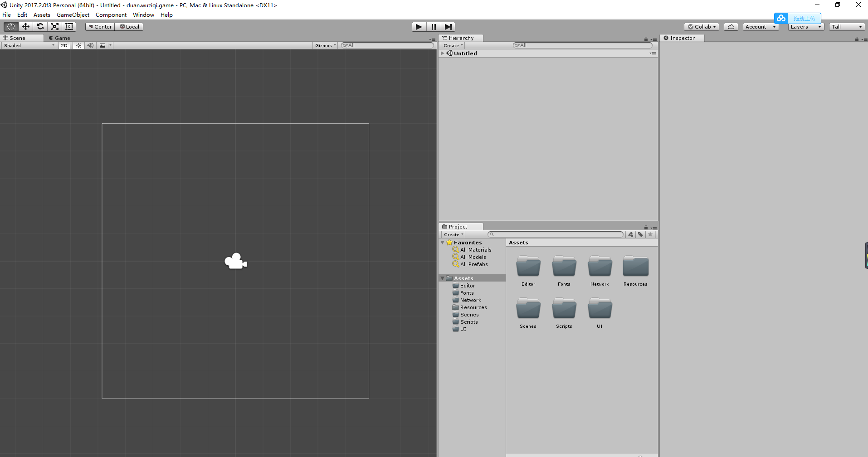
Task: Enable 2D view mode in the Scene view
Action: (x=63, y=45)
